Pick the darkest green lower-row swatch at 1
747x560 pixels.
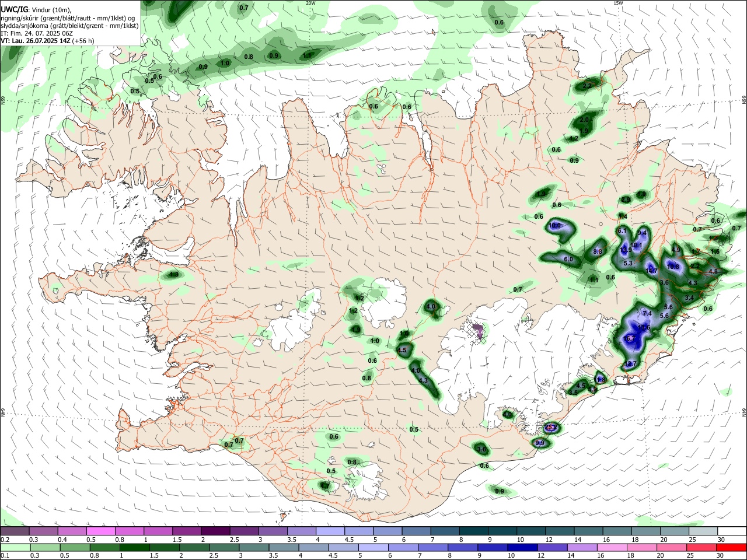[x=134, y=547]
